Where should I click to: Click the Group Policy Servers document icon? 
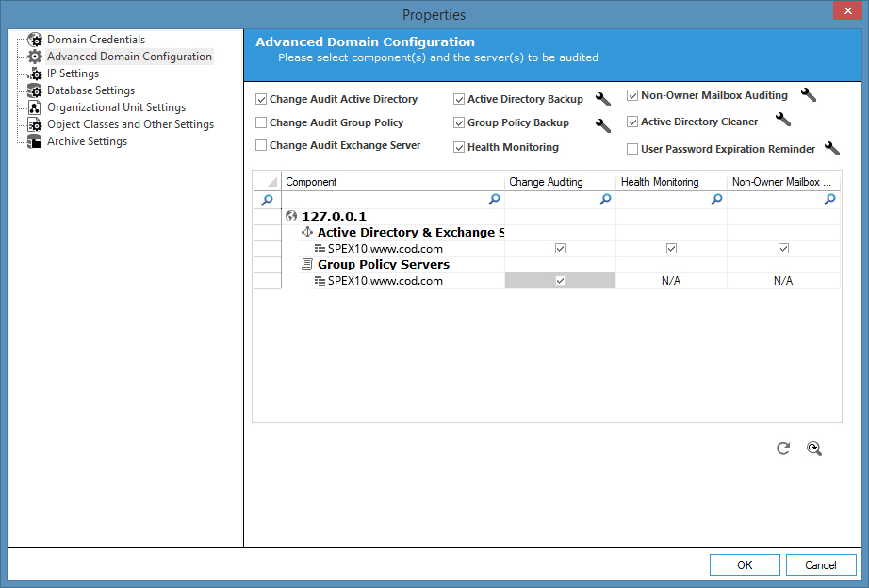[x=307, y=264]
